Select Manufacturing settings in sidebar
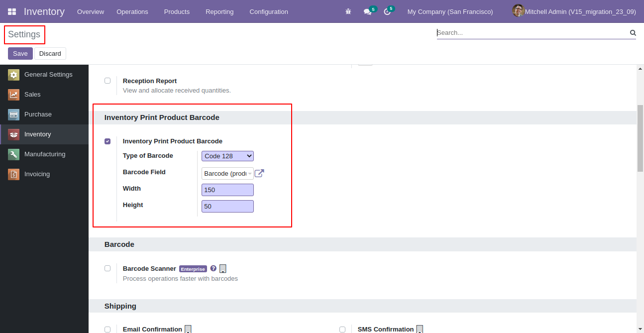This screenshot has width=644, height=333. point(44,154)
